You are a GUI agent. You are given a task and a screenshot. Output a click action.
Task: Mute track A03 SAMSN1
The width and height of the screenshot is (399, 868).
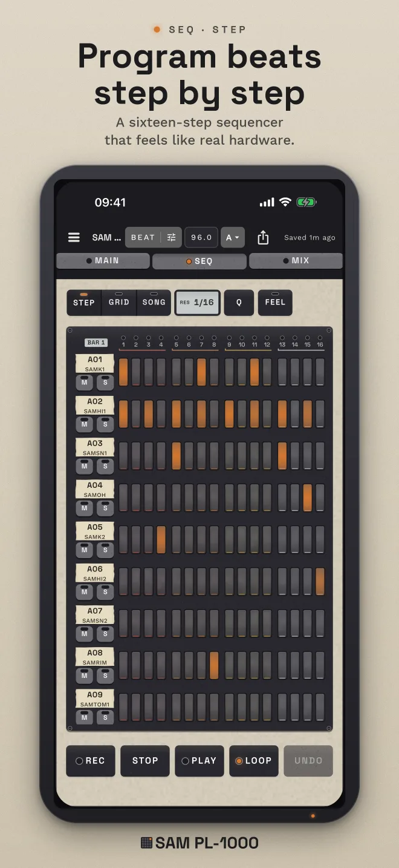85,465
